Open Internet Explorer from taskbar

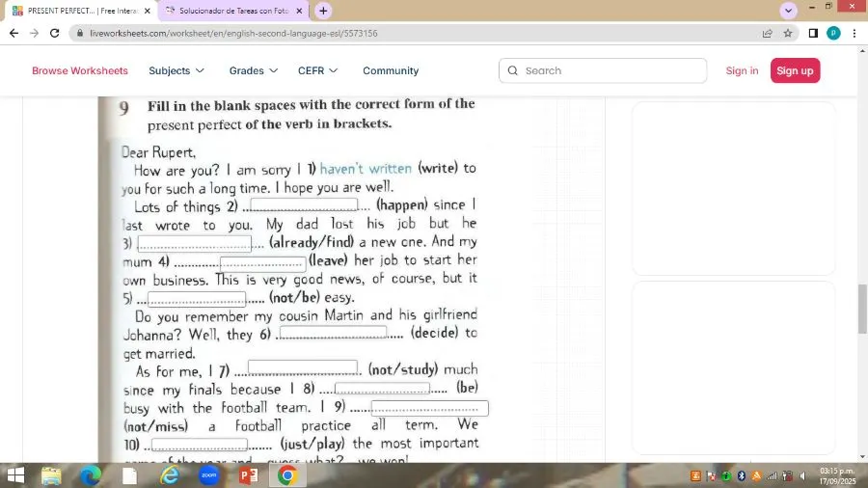click(x=170, y=475)
